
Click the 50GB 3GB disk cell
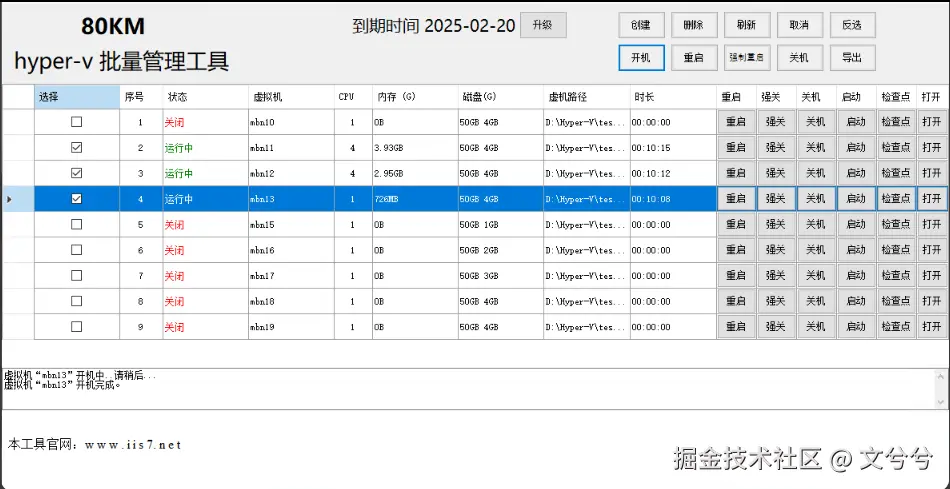click(x=501, y=276)
